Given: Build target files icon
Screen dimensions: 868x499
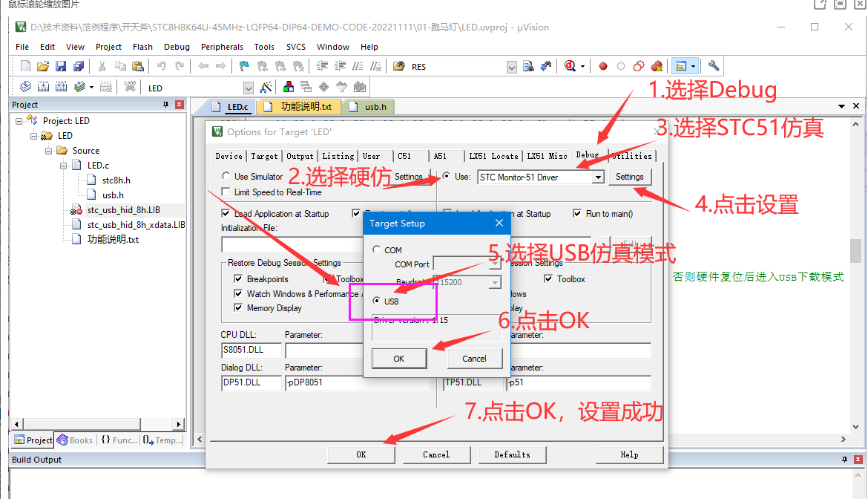Looking at the screenshot, I should click(x=44, y=87).
